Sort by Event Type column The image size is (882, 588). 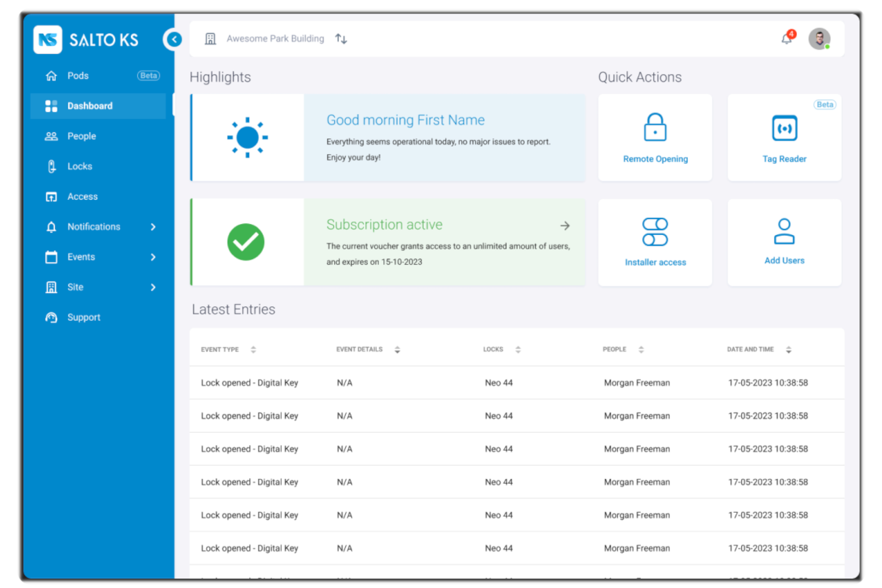click(x=253, y=349)
